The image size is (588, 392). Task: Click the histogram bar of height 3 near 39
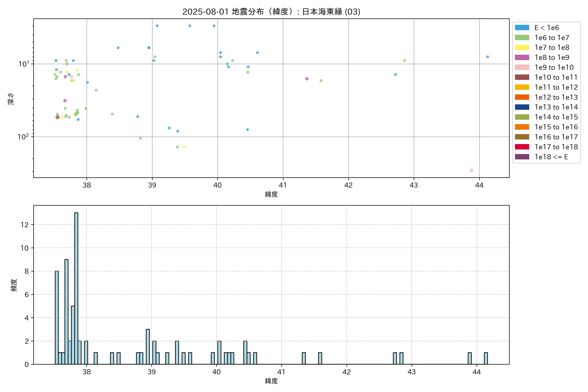pos(148,347)
